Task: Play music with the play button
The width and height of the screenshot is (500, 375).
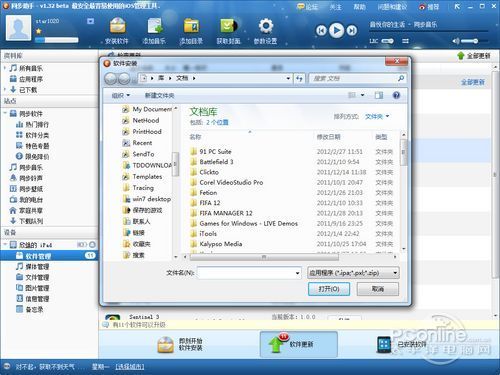Action: [337, 30]
